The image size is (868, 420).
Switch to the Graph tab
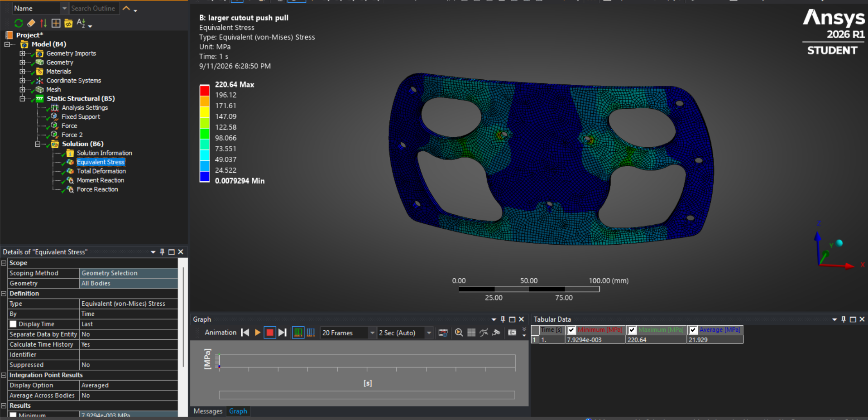click(x=238, y=411)
